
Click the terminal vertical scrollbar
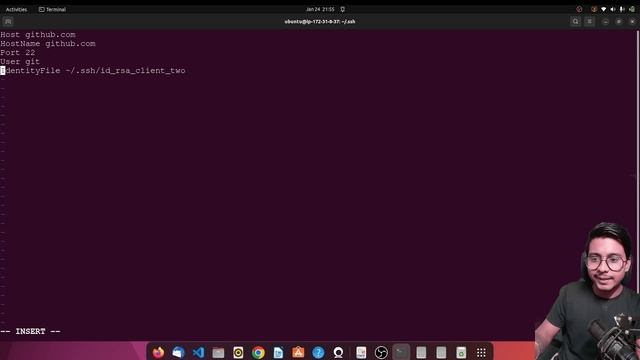click(638, 163)
